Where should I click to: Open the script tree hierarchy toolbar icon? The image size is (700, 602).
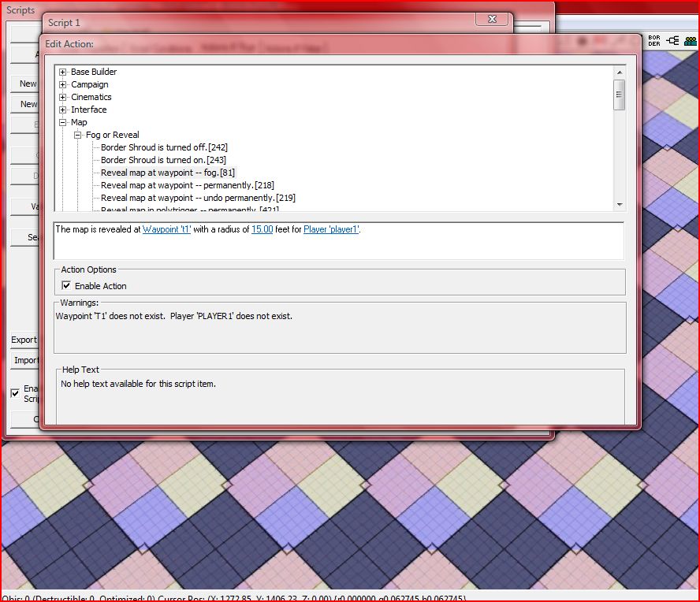tap(672, 40)
